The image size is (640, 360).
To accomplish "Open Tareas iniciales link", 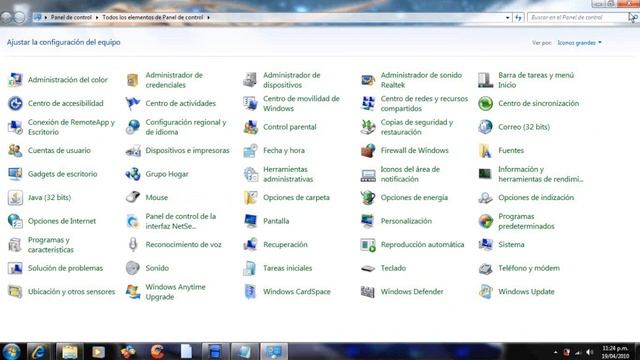I will [x=287, y=268].
